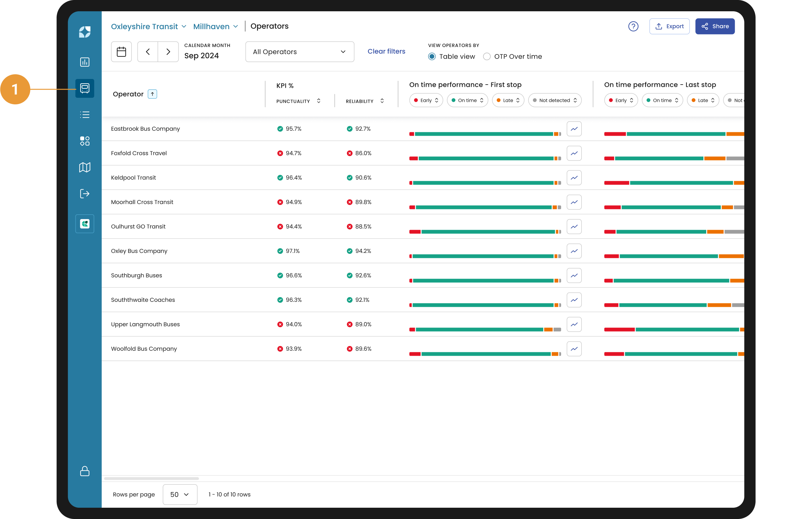Click the Clear filters link
The width and height of the screenshot is (812, 519).
(386, 51)
